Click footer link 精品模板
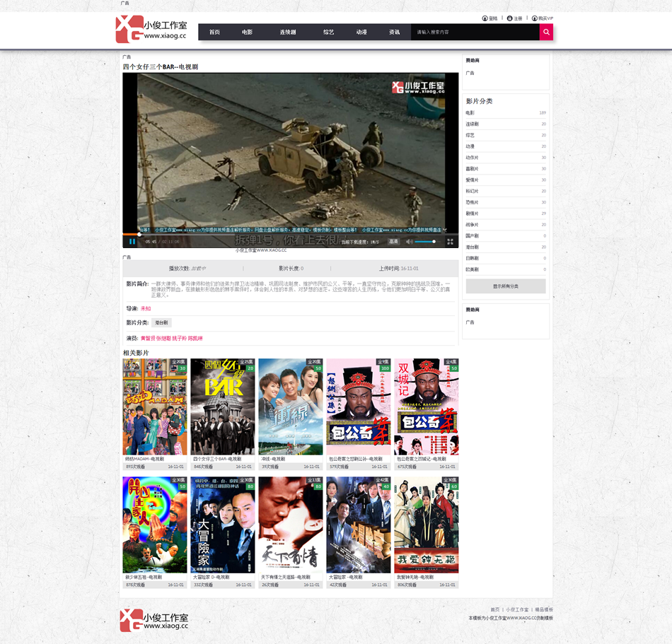672x644 pixels. (x=544, y=609)
